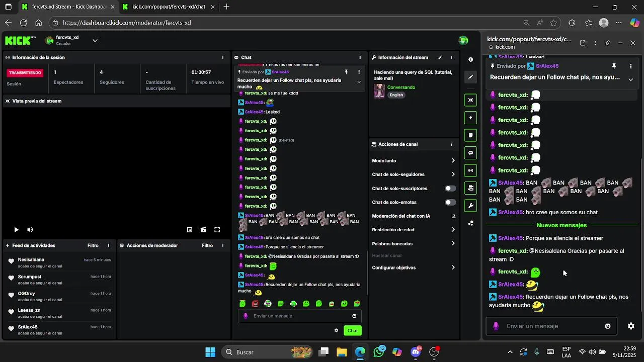The image size is (644, 362).
Task: Expand Restricción de edad settings
Action: [x=414, y=230]
